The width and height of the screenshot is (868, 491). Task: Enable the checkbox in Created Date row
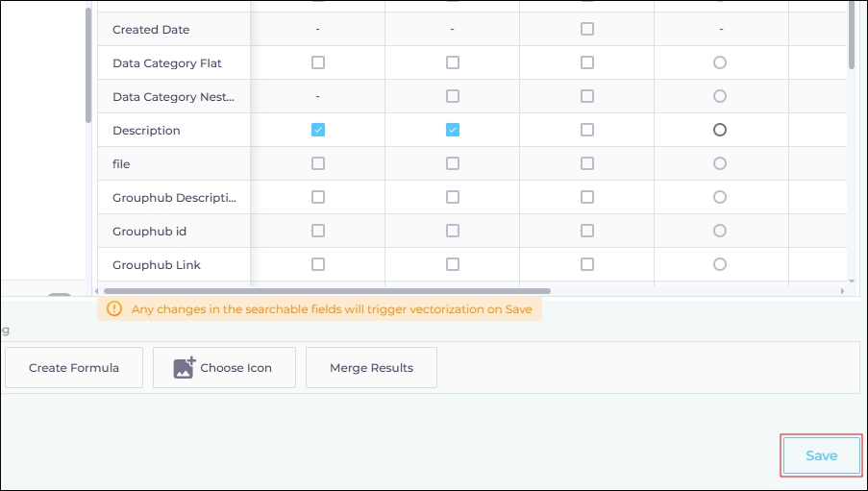(587, 29)
